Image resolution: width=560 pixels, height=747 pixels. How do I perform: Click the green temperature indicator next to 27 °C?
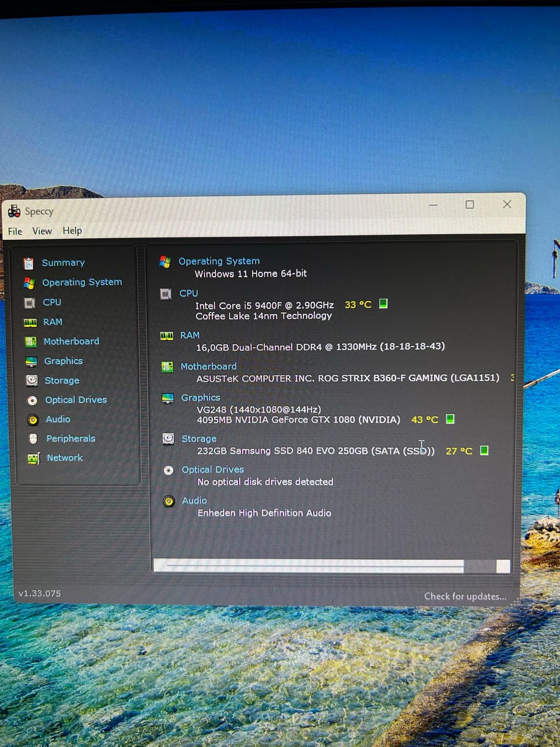[x=484, y=450]
